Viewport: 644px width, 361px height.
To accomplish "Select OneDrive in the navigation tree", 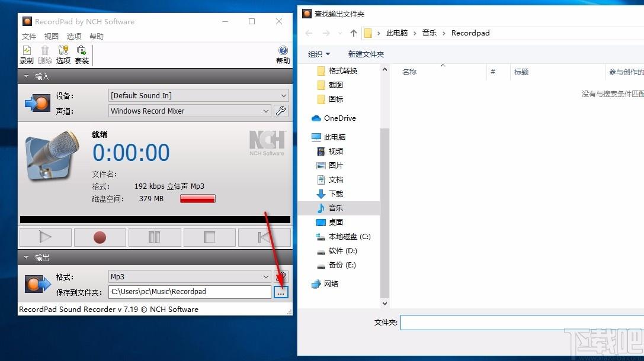I will tap(334, 118).
